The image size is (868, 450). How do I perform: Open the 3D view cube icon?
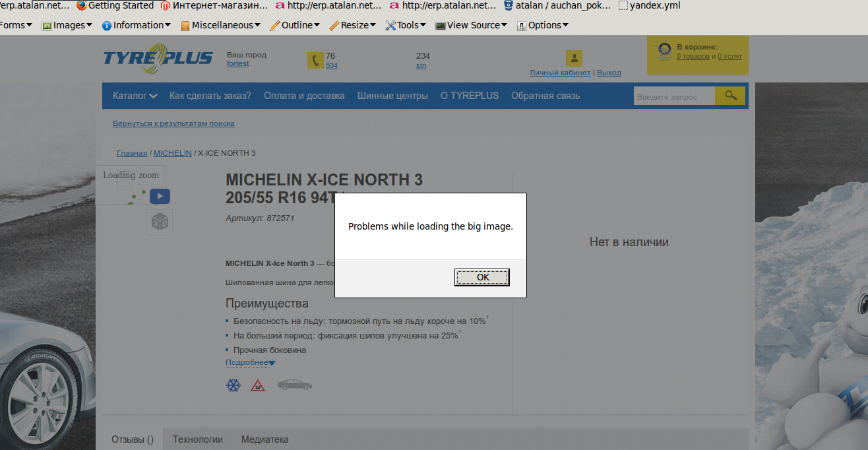point(160,222)
